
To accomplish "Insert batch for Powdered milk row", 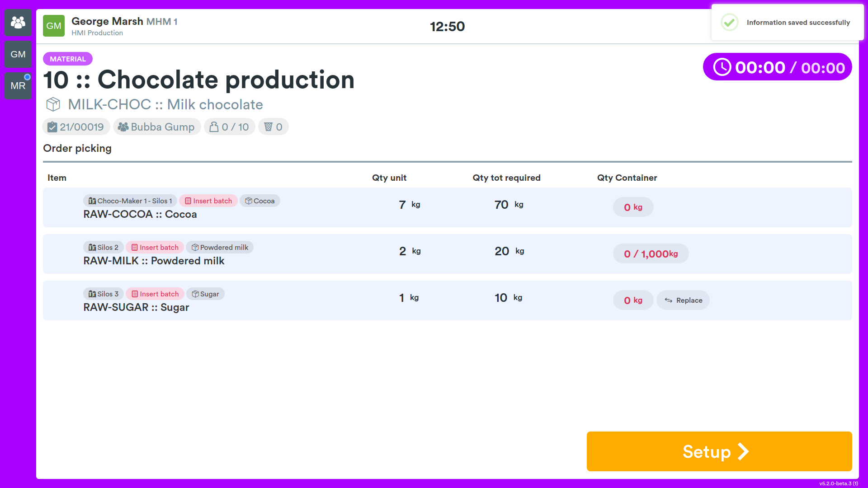I will pos(155,248).
